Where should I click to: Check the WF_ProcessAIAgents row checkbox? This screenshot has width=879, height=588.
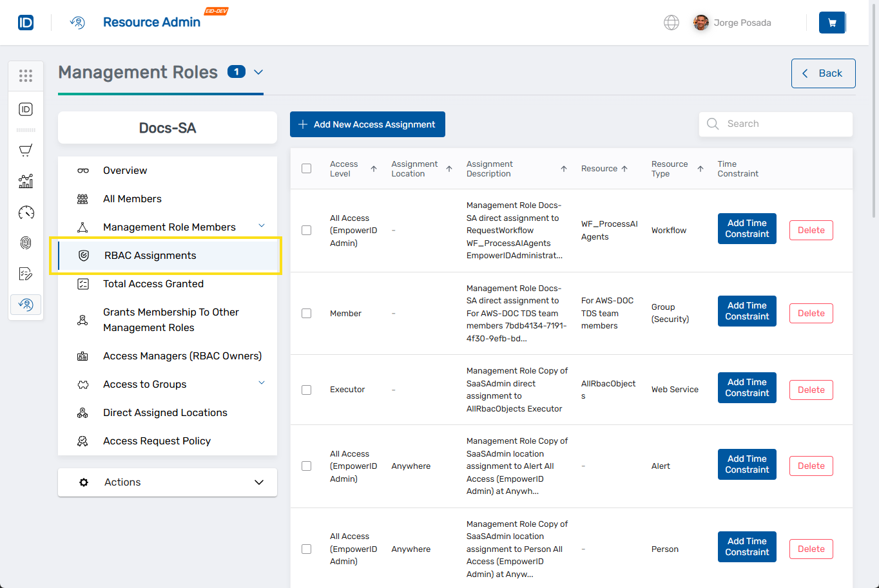(x=306, y=230)
